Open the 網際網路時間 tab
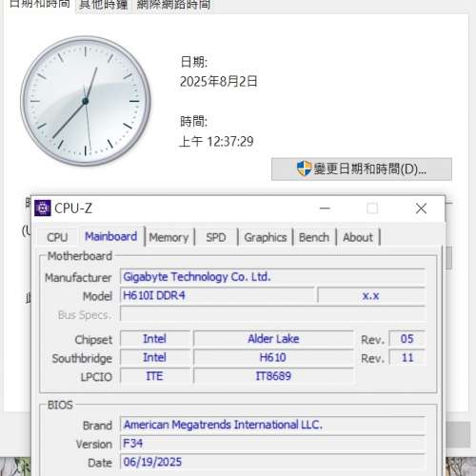This screenshot has height=476, width=476. coord(173,5)
